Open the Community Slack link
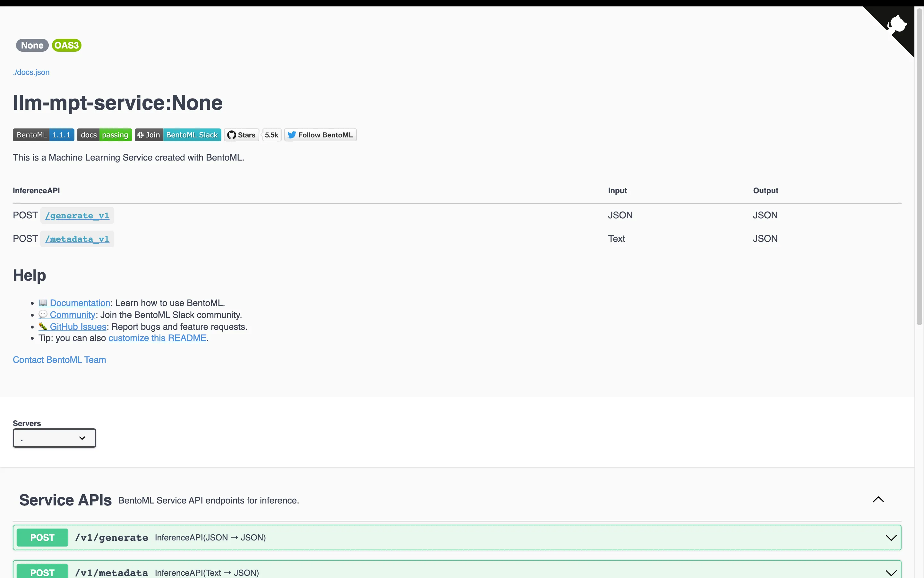924x578 pixels. [x=67, y=315]
